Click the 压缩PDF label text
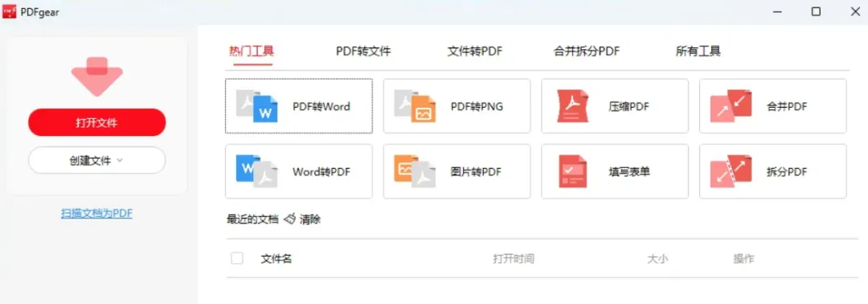This screenshot has height=304, width=868. click(x=628, y=106)
